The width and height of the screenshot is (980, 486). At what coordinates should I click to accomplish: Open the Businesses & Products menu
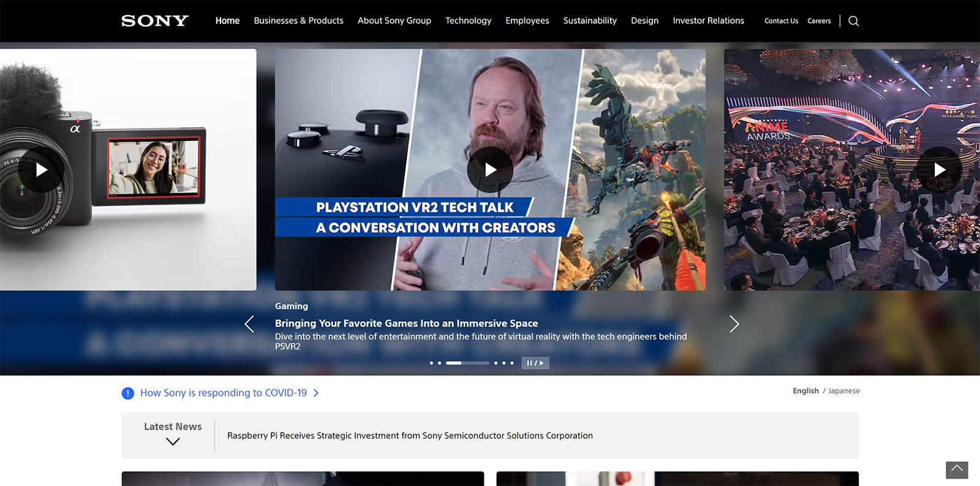[299, 21]
